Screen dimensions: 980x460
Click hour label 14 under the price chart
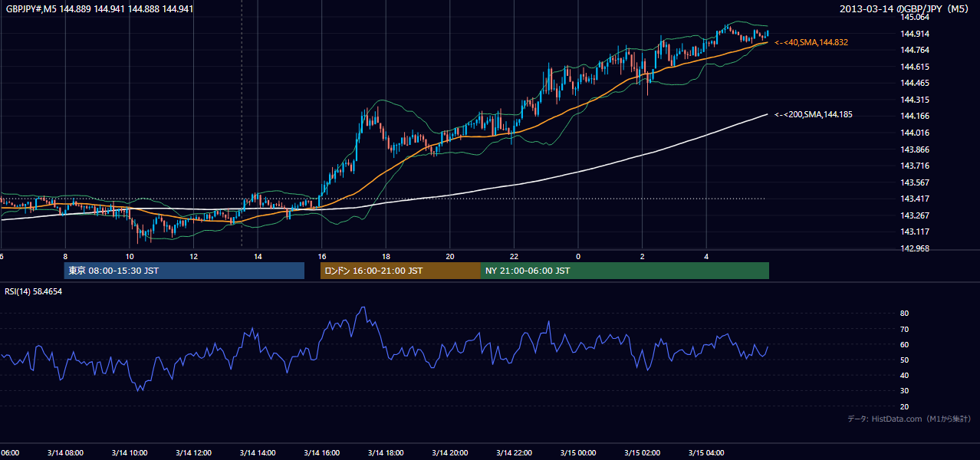258,256
